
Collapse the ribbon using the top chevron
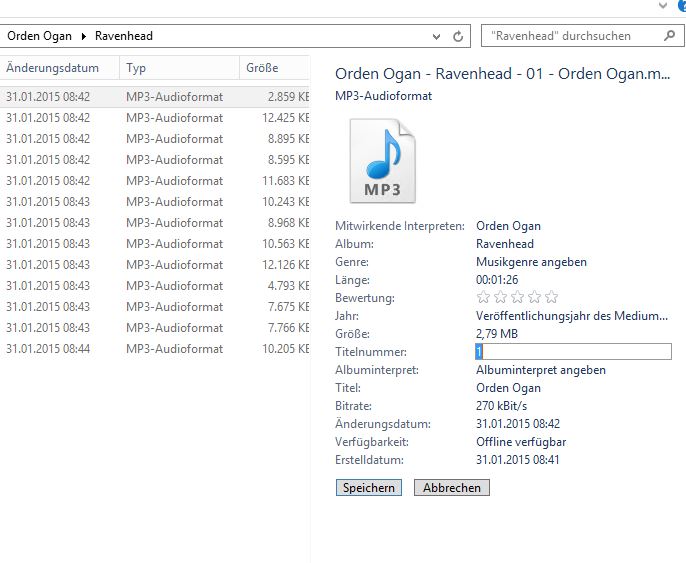[663, 6]
